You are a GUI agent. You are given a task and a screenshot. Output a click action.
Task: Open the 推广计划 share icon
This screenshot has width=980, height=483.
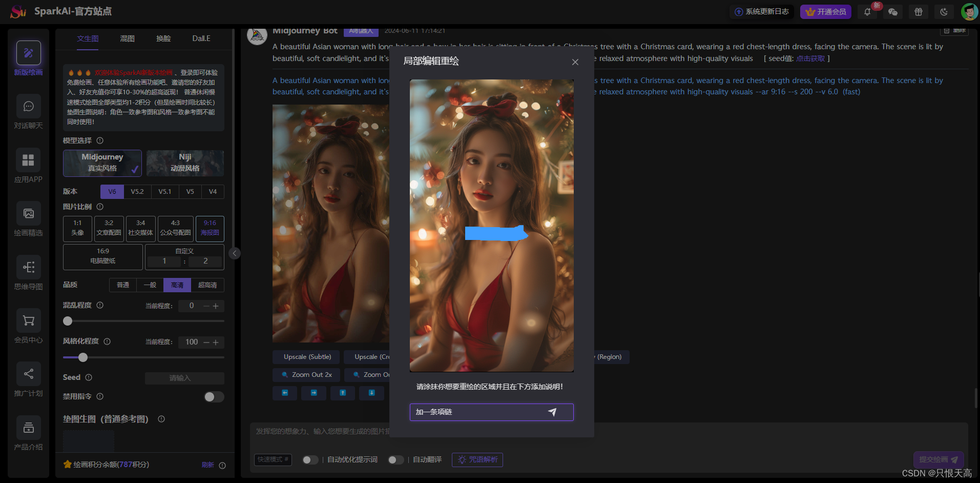[29, 374]
